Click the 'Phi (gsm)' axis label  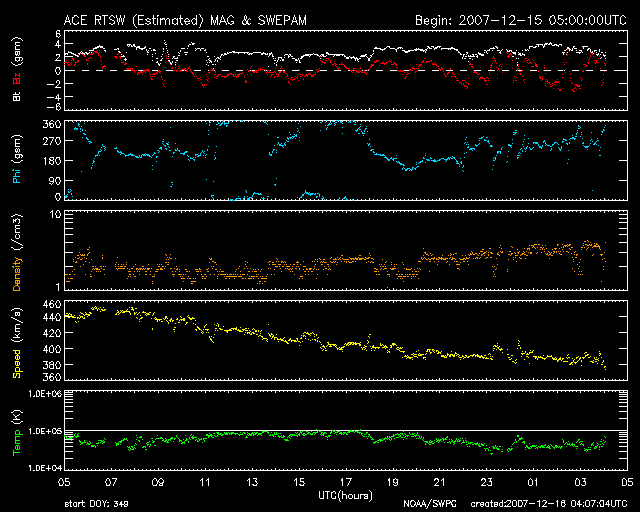[x=17, y=160]
